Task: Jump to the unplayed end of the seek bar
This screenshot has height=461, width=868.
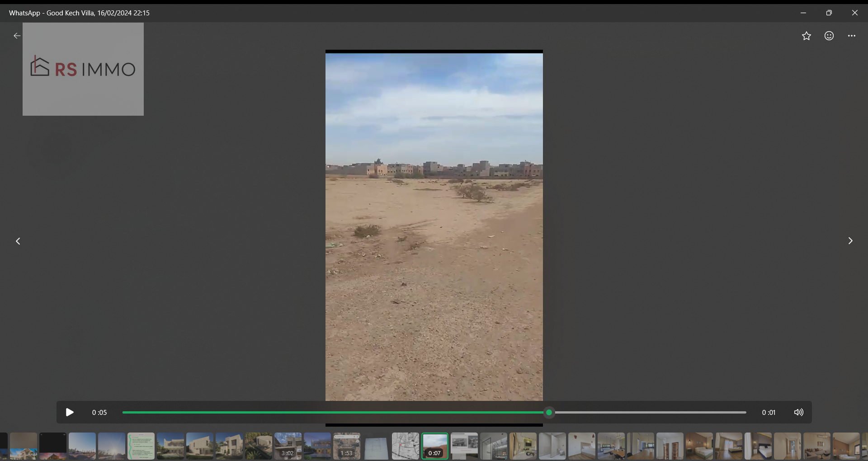Action: tap(745, 412)
